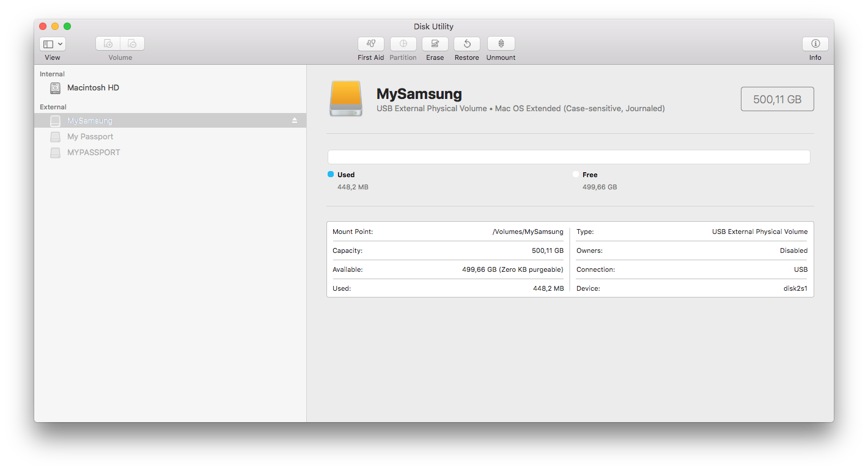
Task: Click the large orange MySamsung drive icon
Action: click(346, 99)
